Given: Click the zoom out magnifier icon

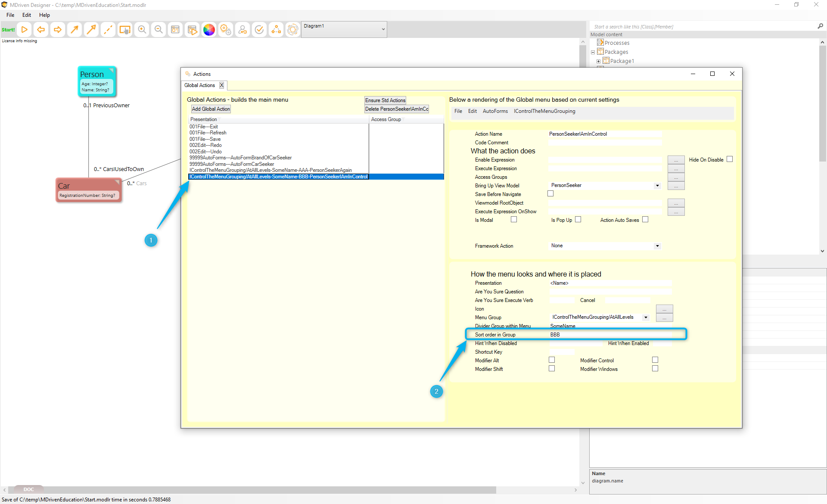Looking at the screenshot, I should [x=159, y=30].
